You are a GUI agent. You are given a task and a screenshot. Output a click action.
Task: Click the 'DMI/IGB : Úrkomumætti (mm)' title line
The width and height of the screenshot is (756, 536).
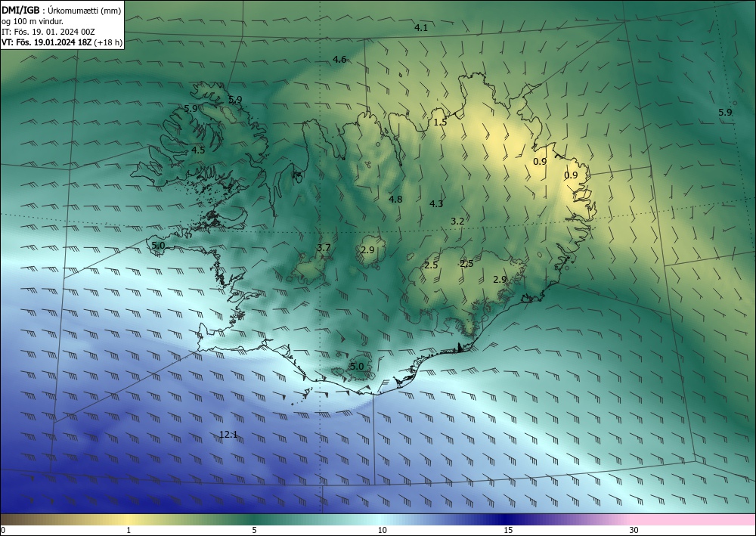pyautogui.click(x=61, y=11)
